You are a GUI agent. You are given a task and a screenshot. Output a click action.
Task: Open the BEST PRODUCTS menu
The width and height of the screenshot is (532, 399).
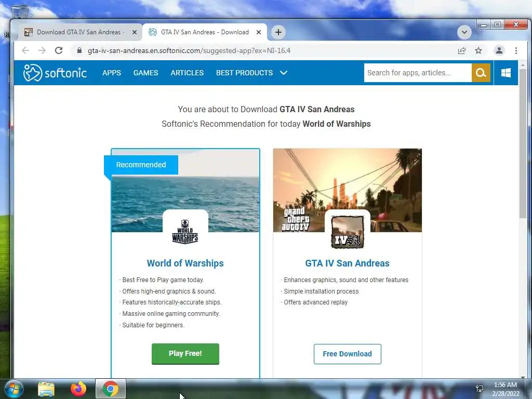click(x=244, y=73)
